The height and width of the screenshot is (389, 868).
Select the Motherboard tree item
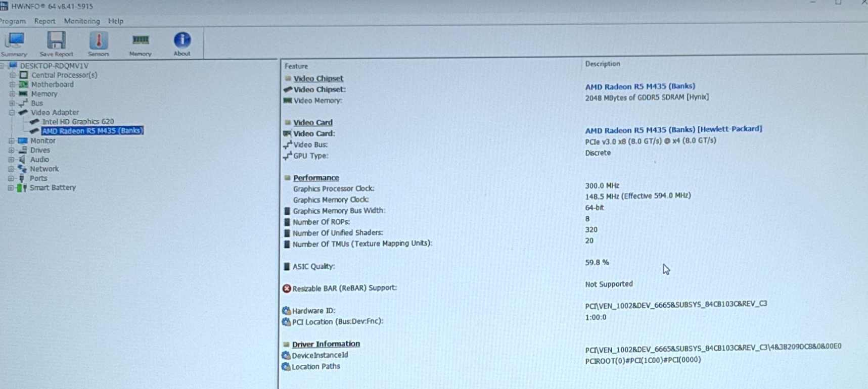click(x=52, y=84)
